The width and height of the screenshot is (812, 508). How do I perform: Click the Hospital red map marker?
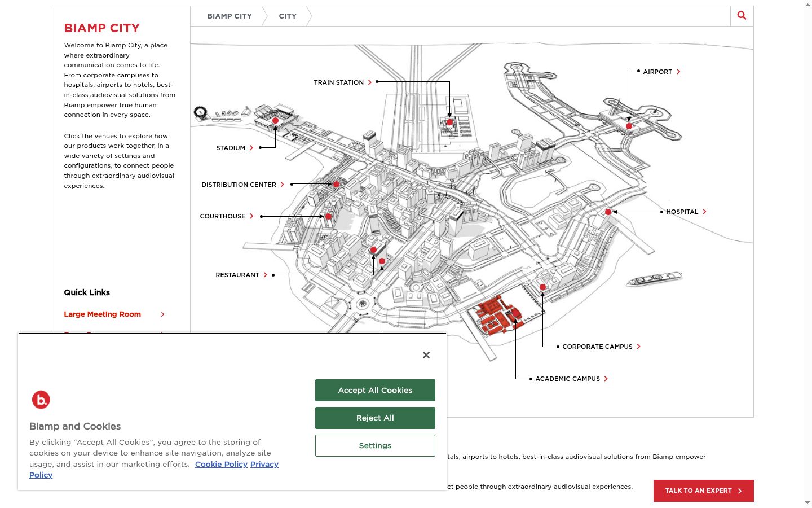(x=608, y=212)
